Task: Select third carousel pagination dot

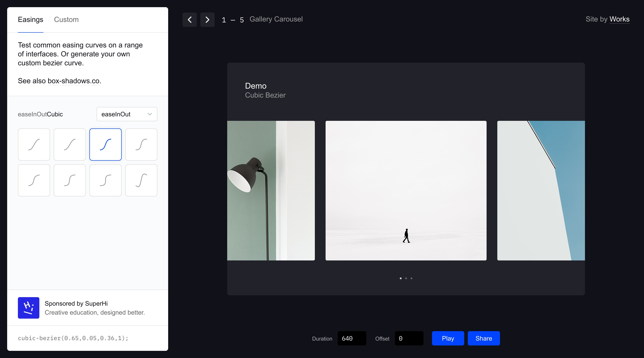Action: click(411, 278)
